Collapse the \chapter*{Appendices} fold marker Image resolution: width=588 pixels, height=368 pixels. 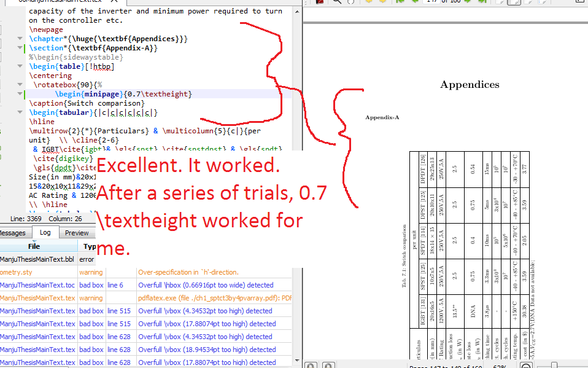tap(20, 38)
